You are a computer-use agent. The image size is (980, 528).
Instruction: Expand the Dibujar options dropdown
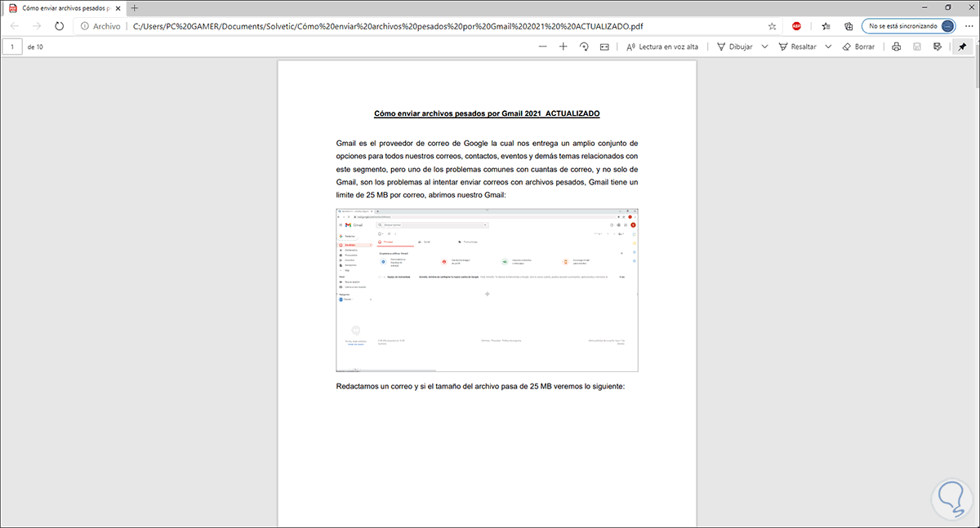pyautogui.click(x=764, y=47)
